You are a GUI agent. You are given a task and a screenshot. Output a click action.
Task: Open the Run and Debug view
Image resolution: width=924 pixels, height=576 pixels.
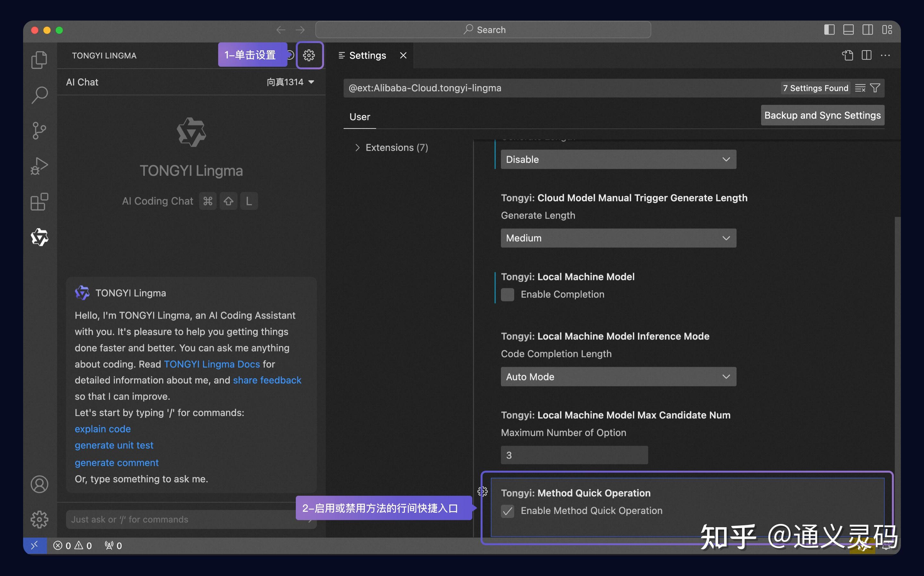(39, 166)
